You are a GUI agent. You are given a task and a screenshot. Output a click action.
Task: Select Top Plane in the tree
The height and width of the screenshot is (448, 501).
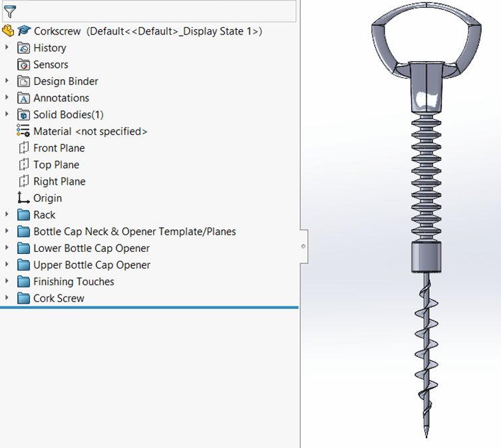(x=56, y=165)
